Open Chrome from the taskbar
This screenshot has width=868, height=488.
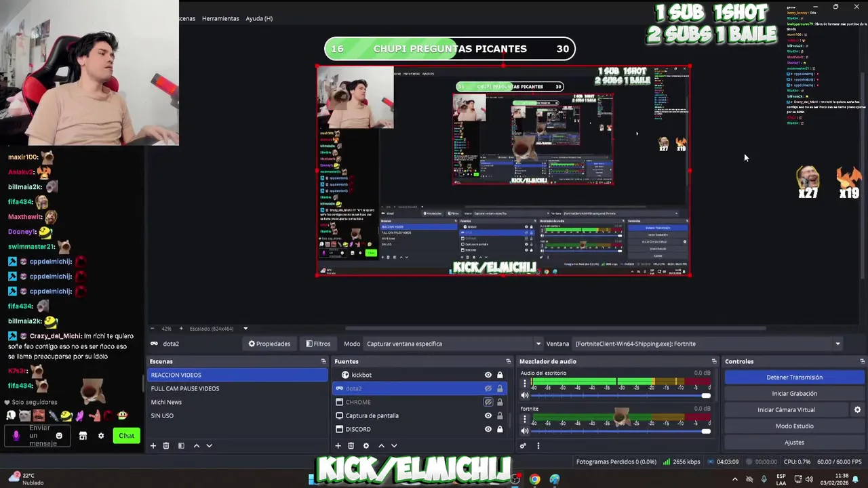534,479
